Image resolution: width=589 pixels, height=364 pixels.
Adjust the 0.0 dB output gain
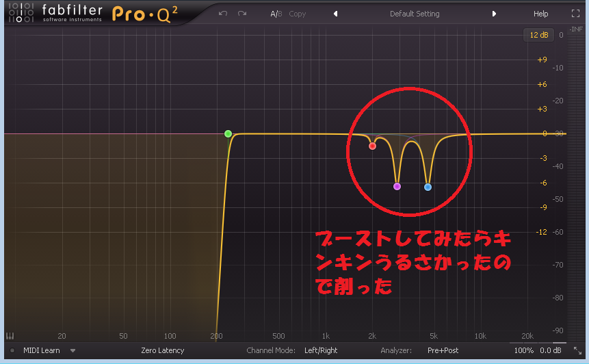(550, 350)
